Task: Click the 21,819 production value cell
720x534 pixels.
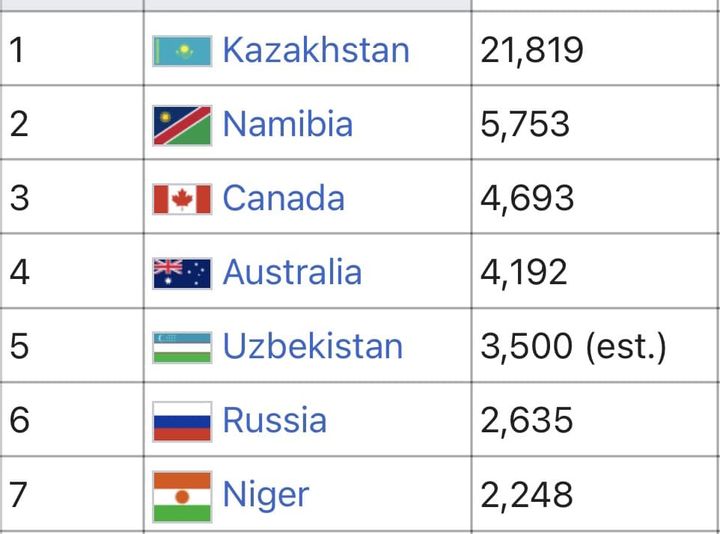Action: point(531,50)
